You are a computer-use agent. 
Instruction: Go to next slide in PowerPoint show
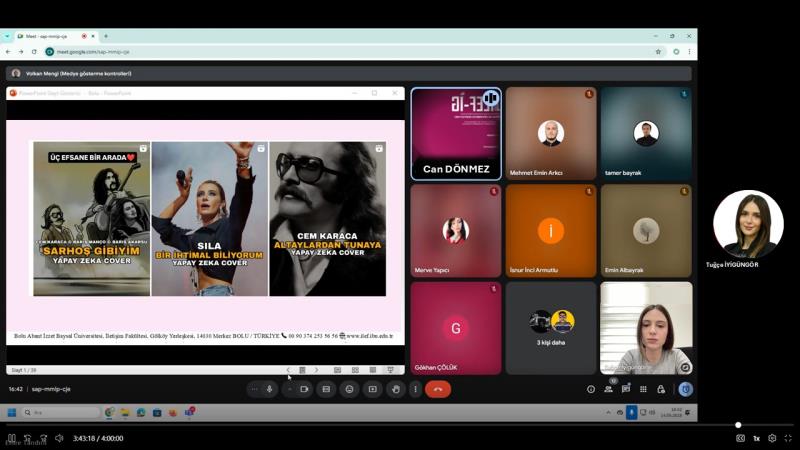point(316,370)
